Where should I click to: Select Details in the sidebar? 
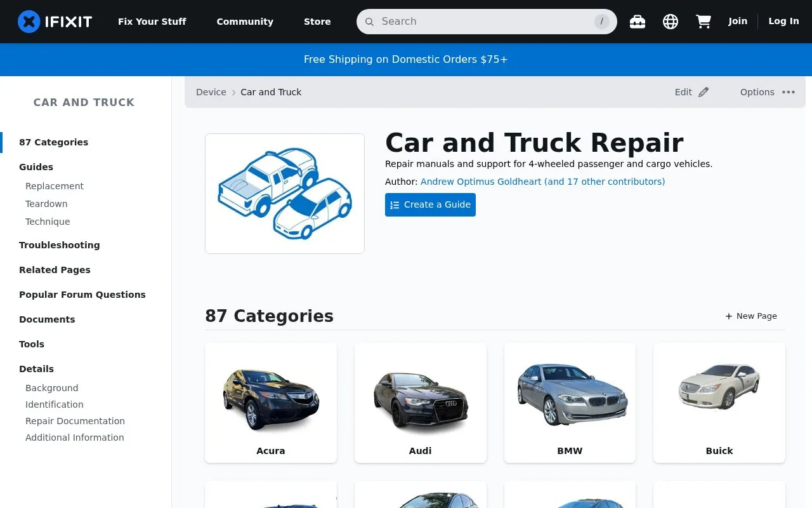[36, 369]
